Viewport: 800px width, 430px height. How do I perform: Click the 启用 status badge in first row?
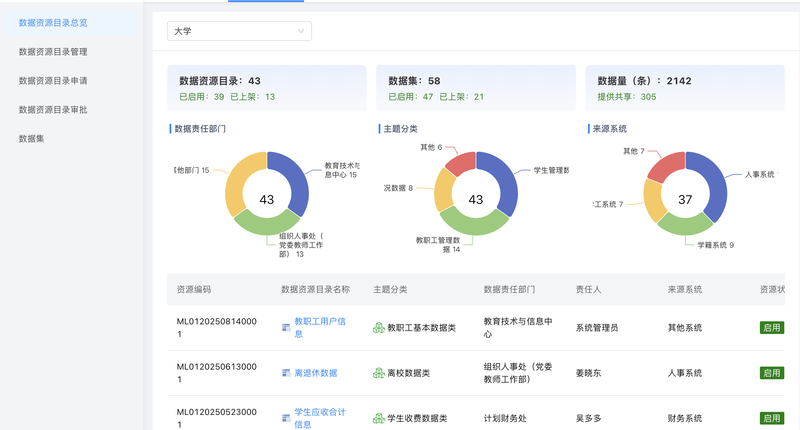771,327
